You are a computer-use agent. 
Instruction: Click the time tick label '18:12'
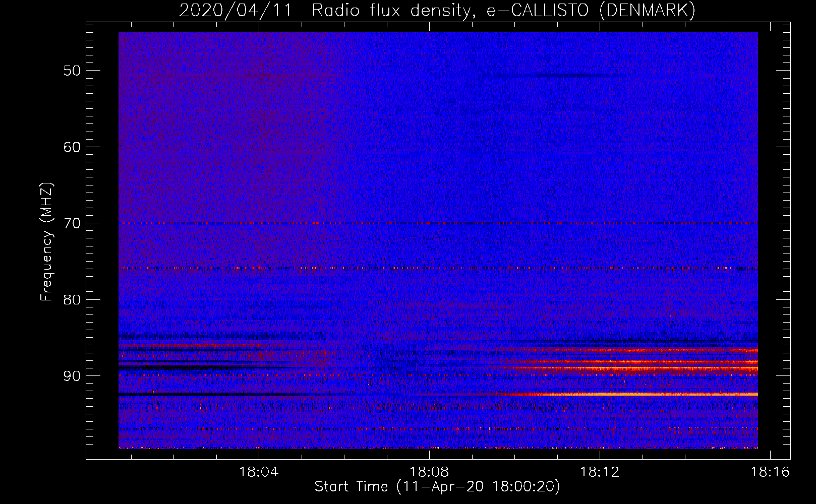pos(600,472)
